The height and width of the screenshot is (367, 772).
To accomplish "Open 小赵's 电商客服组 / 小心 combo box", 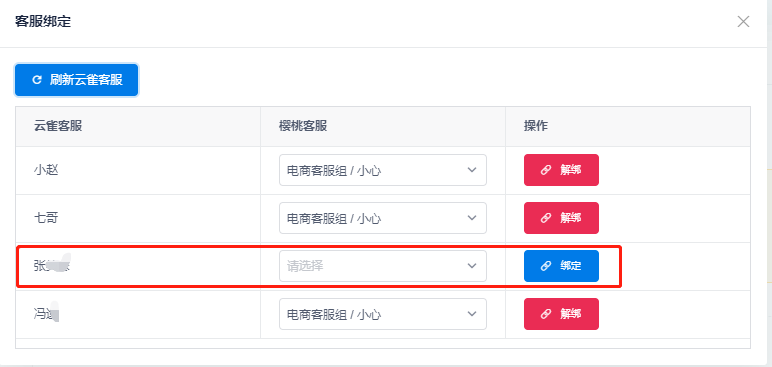I will [x=383, y=170].
